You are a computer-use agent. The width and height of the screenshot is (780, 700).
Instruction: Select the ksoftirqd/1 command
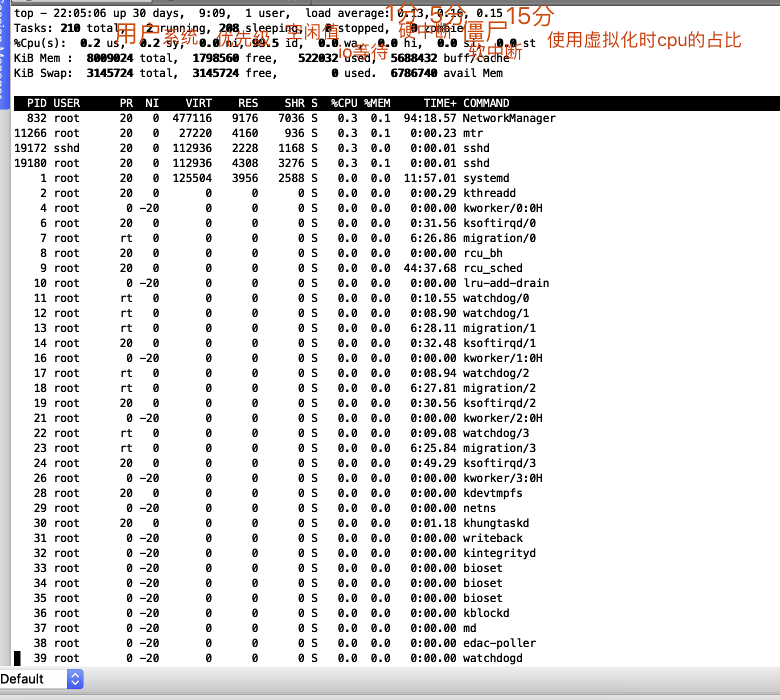[499, 343]
